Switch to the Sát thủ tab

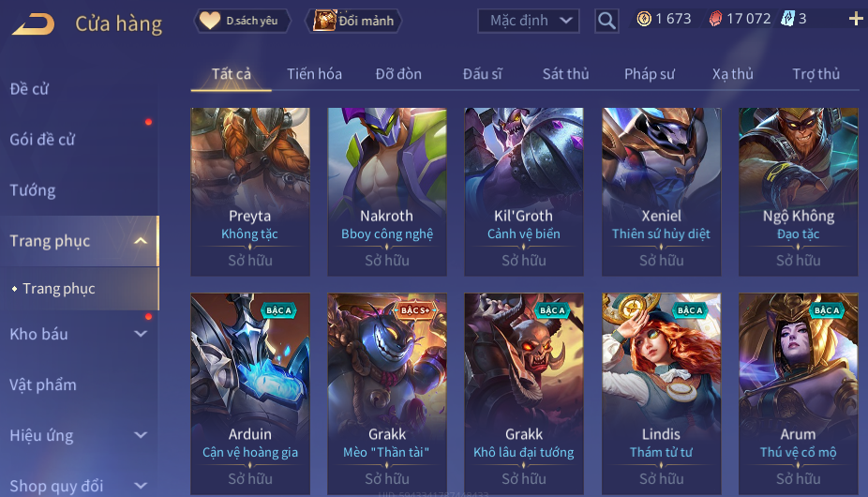(x=565, y=74)
